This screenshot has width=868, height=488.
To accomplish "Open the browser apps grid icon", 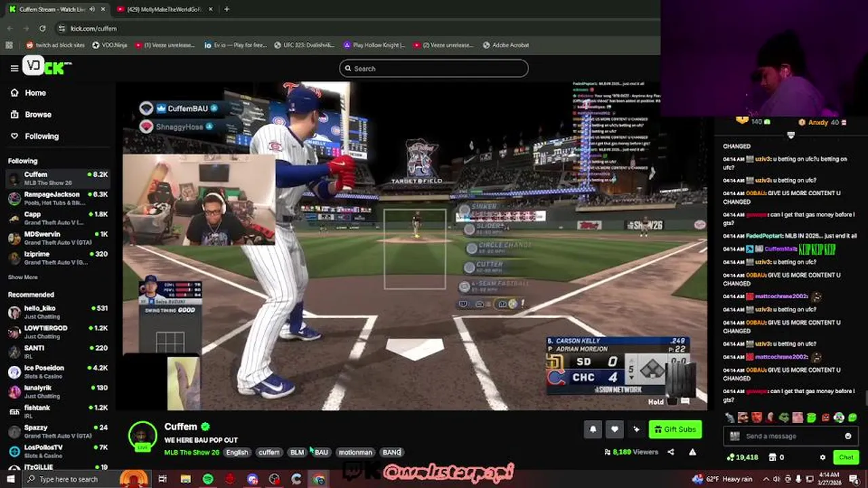I will click(x=9, y=45).
